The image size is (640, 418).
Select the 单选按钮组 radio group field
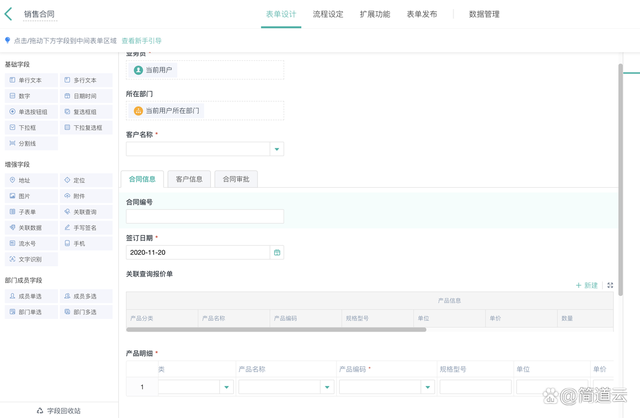(x=32, y=112)
